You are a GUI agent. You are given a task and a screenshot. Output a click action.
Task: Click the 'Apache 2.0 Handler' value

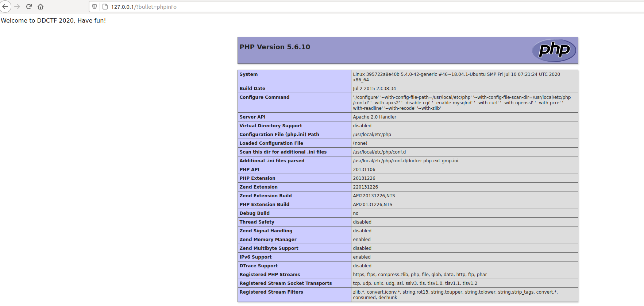pyautogui.click(x=374, y=117)
